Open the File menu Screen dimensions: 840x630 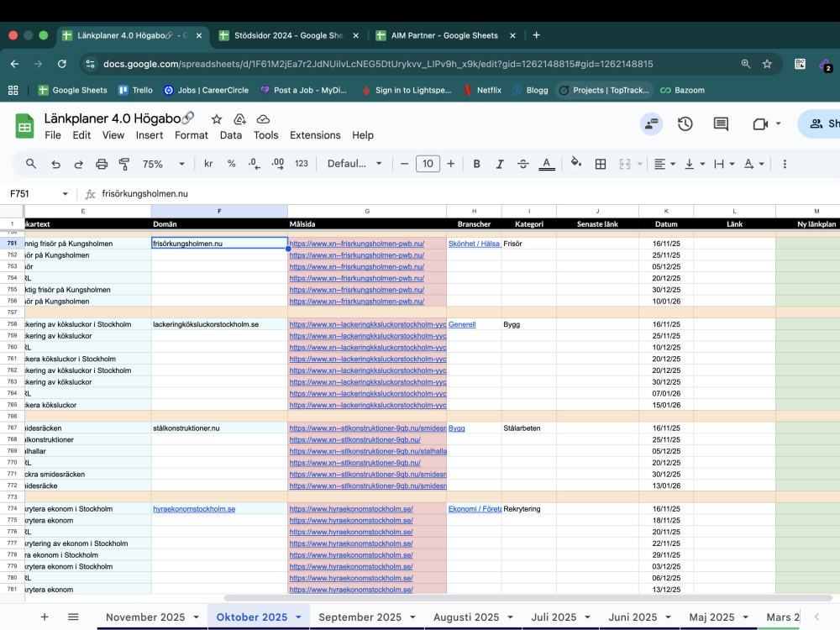[52, 135]
